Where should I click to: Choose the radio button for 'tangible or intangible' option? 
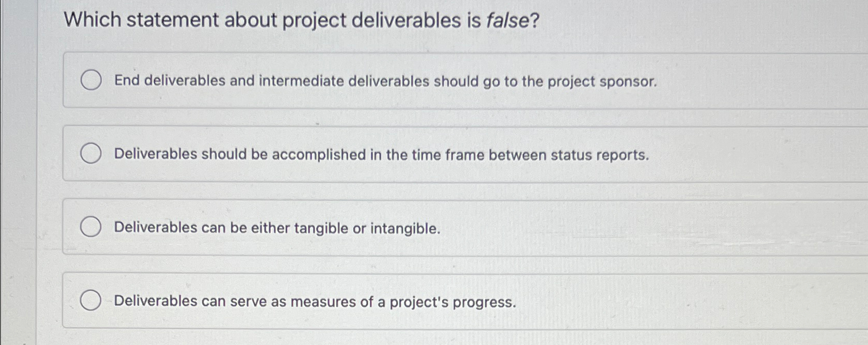click(92, 227)
